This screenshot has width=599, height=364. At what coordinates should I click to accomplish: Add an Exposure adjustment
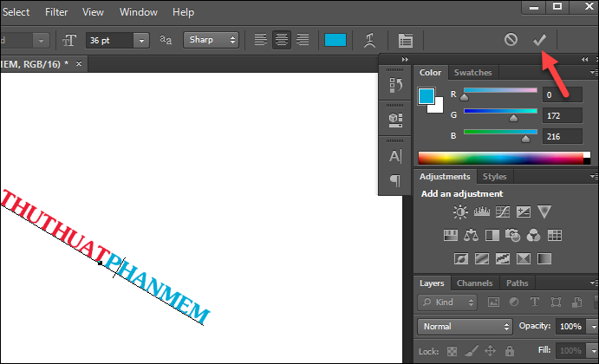523,211
